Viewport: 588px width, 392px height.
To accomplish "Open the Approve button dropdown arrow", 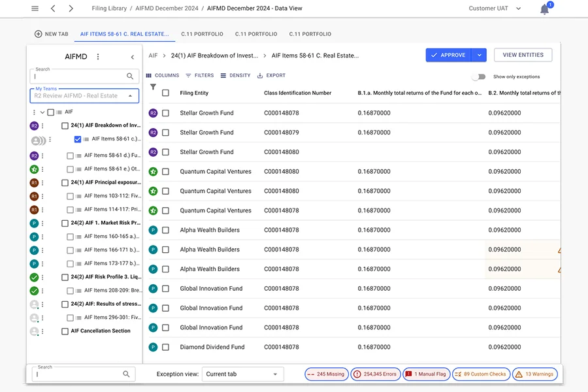I will (x=479, y=56).
